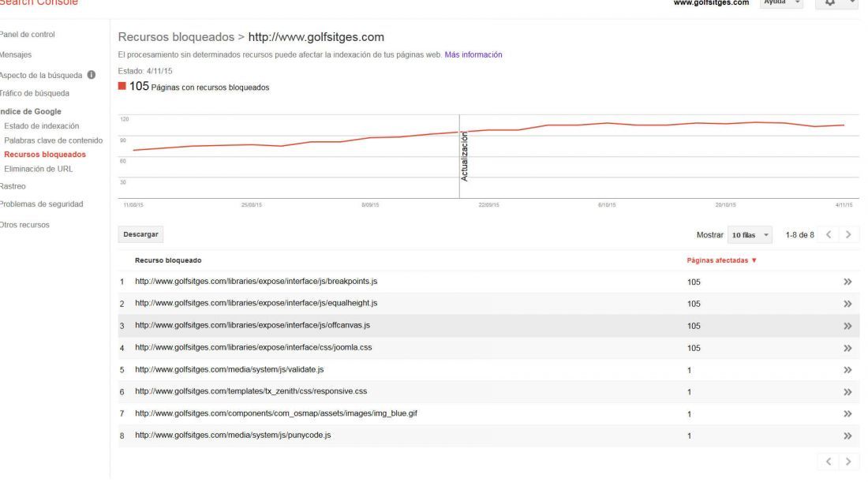The height and width of the screenshot is (482, 868).
Task: Click red legend swatch next to 105
Action: (122, 86)
